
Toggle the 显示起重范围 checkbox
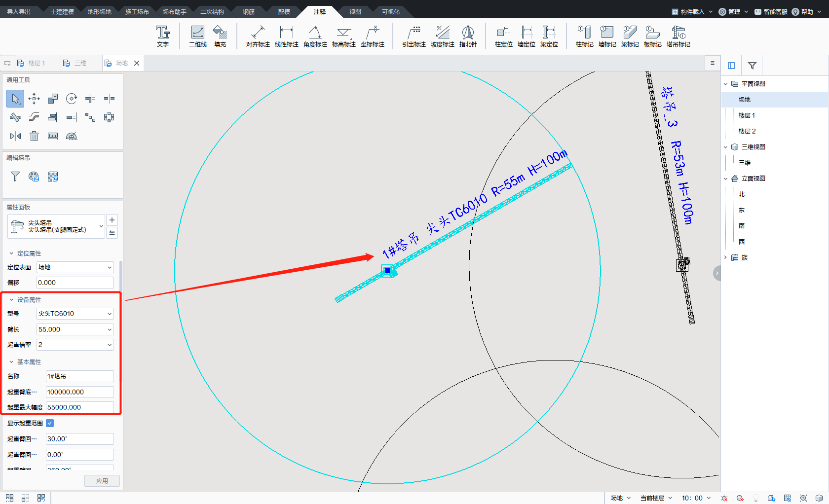(50, 423)
